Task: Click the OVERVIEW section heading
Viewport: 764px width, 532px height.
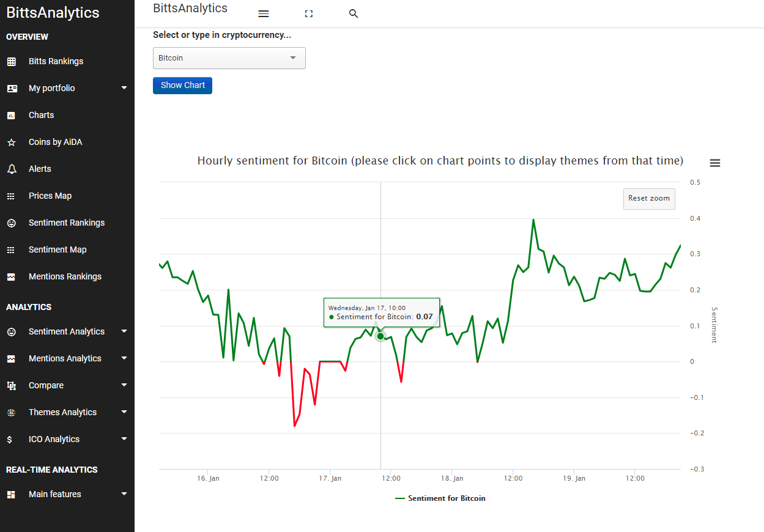Action: pyautogui.click(x=27, y=37)
